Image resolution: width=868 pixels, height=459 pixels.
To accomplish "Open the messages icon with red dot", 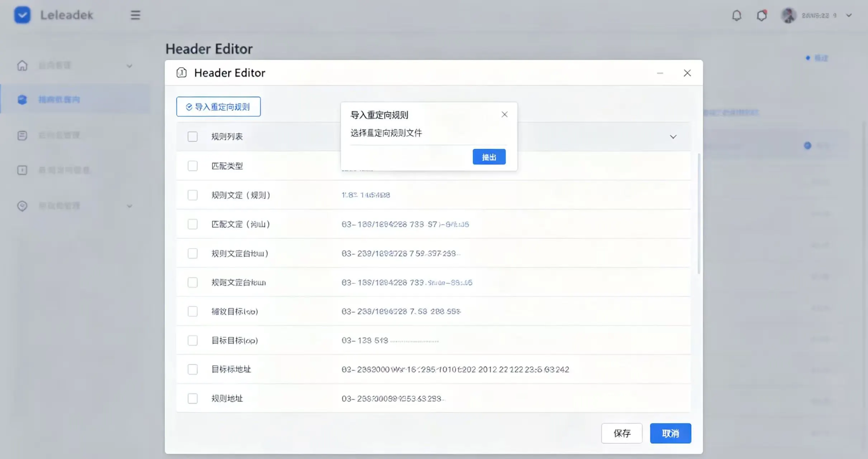I will (762, 15).
